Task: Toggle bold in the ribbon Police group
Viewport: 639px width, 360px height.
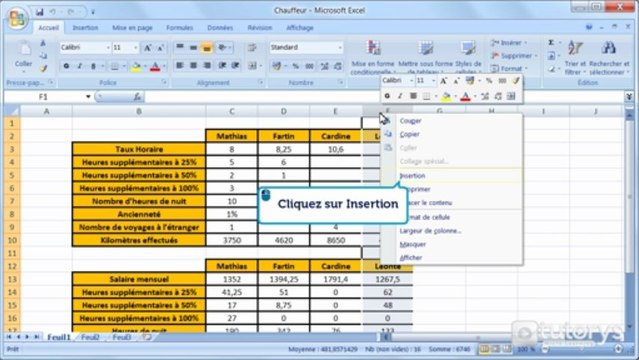Action: click(66, 66)
